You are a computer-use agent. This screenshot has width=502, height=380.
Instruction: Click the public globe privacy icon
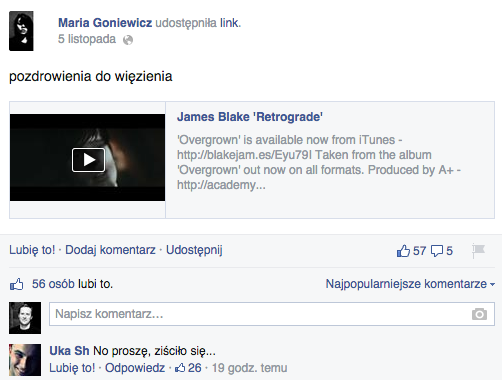click(x=128, y=40)
